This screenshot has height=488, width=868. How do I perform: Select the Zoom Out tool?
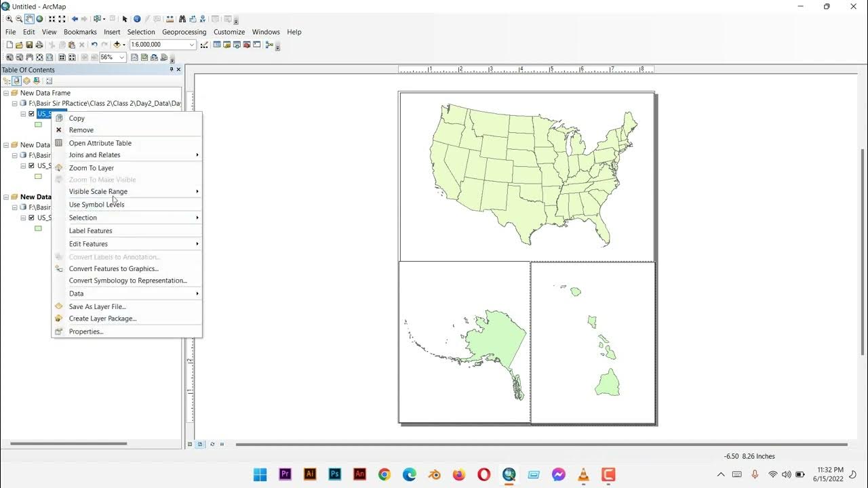coord(19,18)
